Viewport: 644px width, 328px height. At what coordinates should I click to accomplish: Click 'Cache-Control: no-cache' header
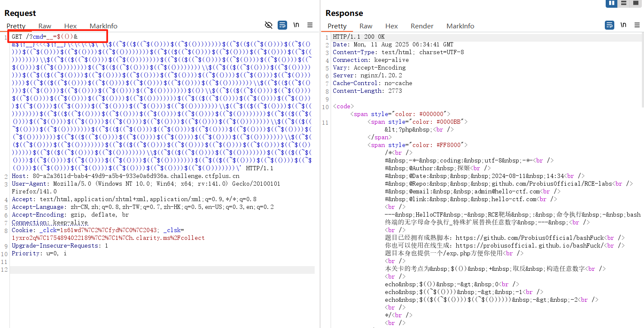[x=372, y=83]
